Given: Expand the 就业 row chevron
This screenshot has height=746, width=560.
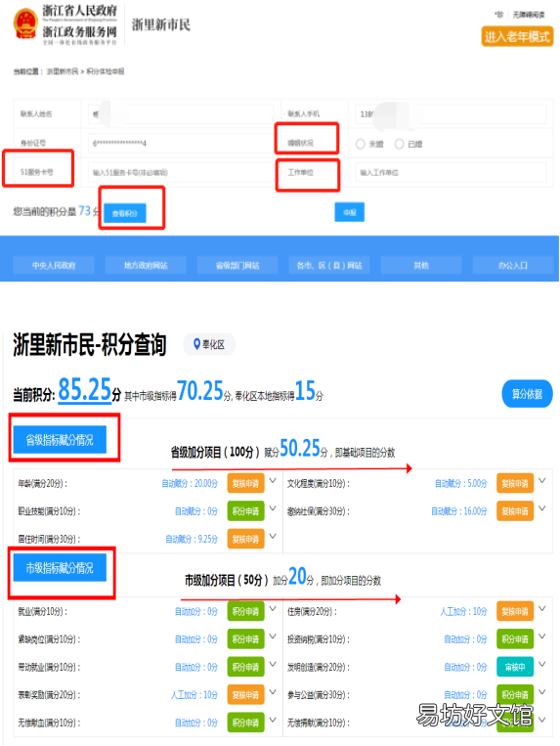Looking at the screenshot, I should [x=273, y=608].
